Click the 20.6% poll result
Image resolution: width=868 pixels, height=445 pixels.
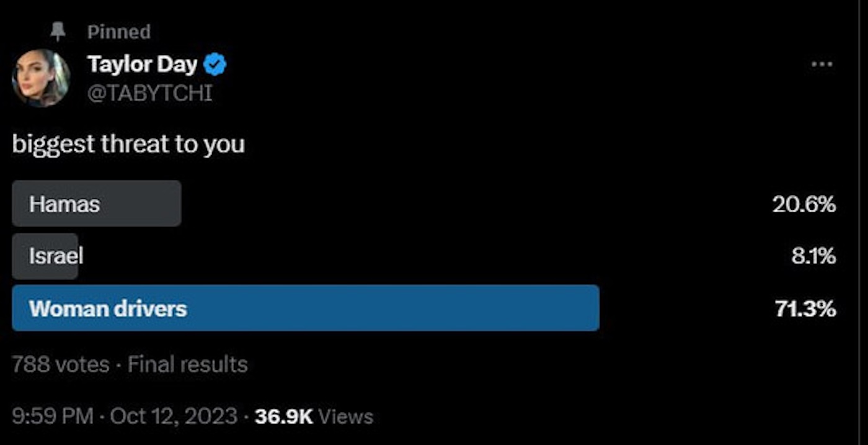click(x=804, y=204)
